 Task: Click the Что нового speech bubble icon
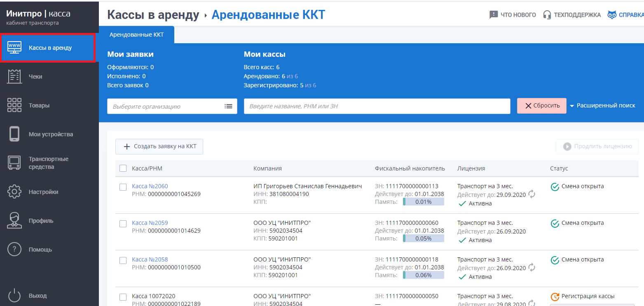pos(494,15)
